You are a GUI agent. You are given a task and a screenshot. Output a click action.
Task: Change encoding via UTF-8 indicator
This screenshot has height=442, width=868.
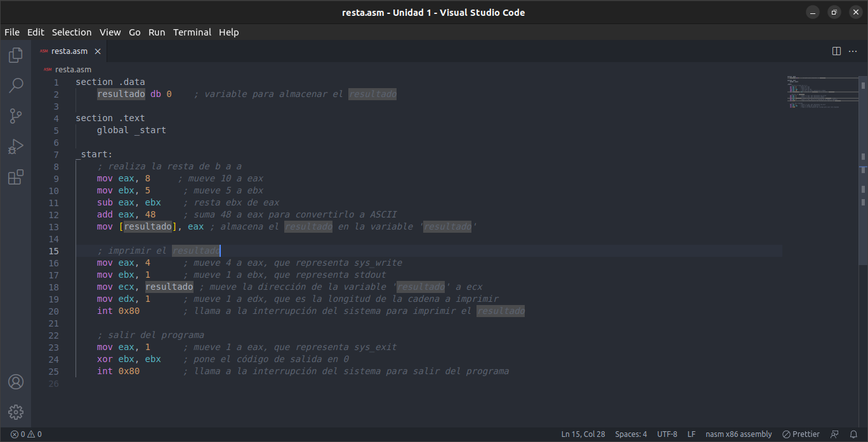(x=667, y=434)
